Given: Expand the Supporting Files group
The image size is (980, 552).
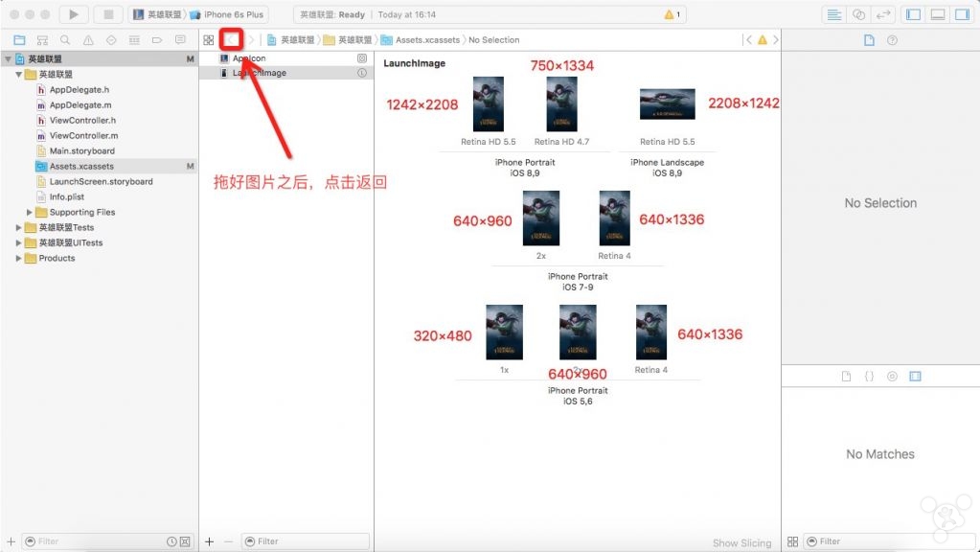Looking at the screenshot, I should pyautogui.click(x=30, y=212).
